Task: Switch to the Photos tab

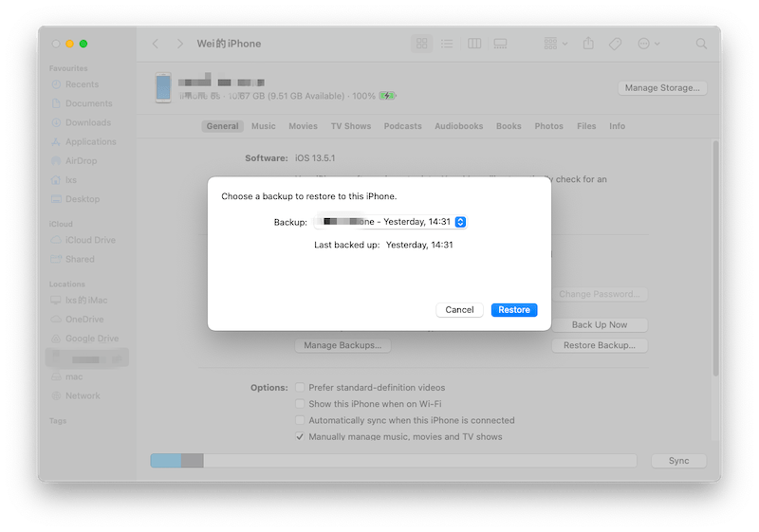Action: 549,126
